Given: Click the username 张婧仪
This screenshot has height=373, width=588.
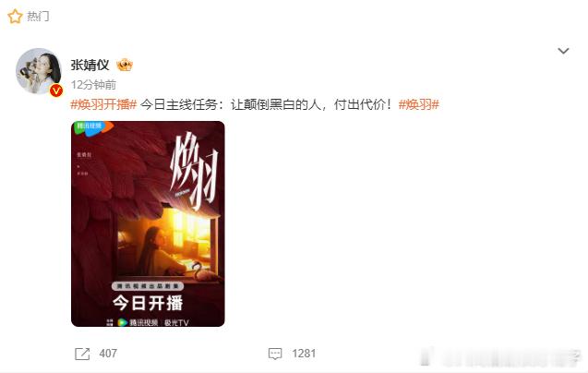Looking at the screenshot, I should (90, 65).
